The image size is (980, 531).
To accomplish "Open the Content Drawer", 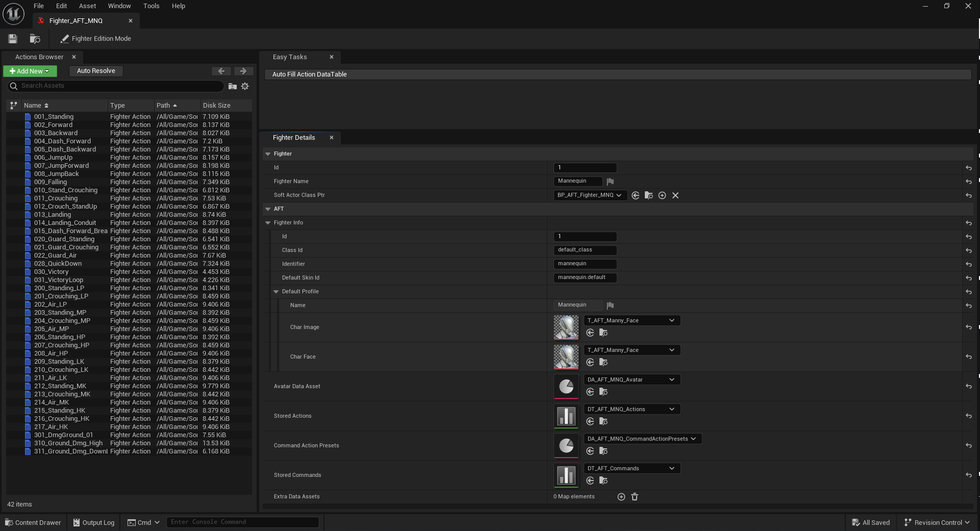I will [x=33, y=522].
